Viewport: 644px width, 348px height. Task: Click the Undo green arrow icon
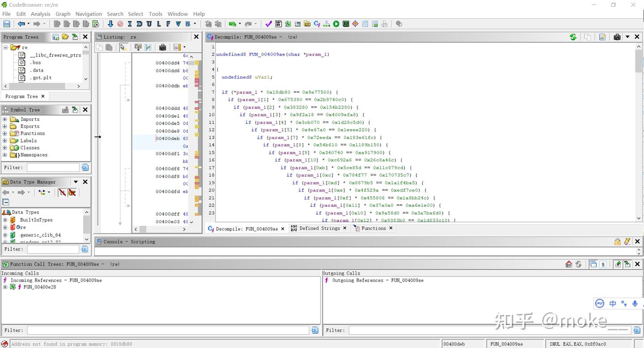pyautogui.click(x=232, y=24)
